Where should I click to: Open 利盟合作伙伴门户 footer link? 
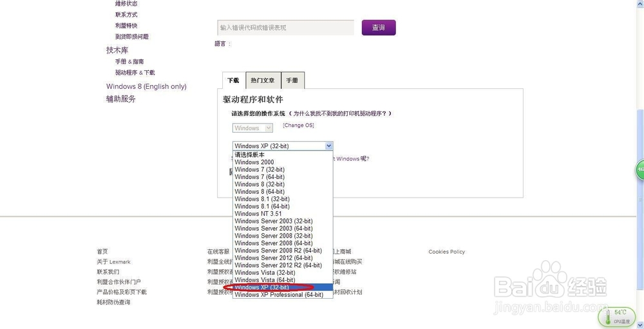[x=118, y=282]
